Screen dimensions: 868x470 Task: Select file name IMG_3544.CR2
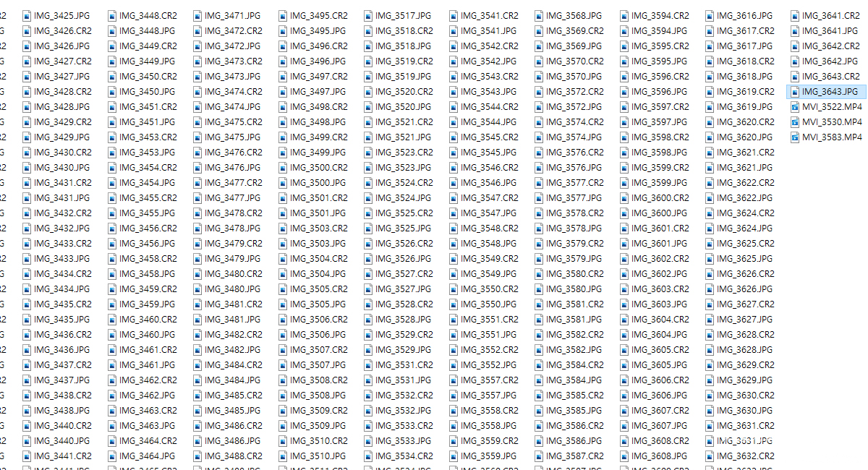point(490,106)
